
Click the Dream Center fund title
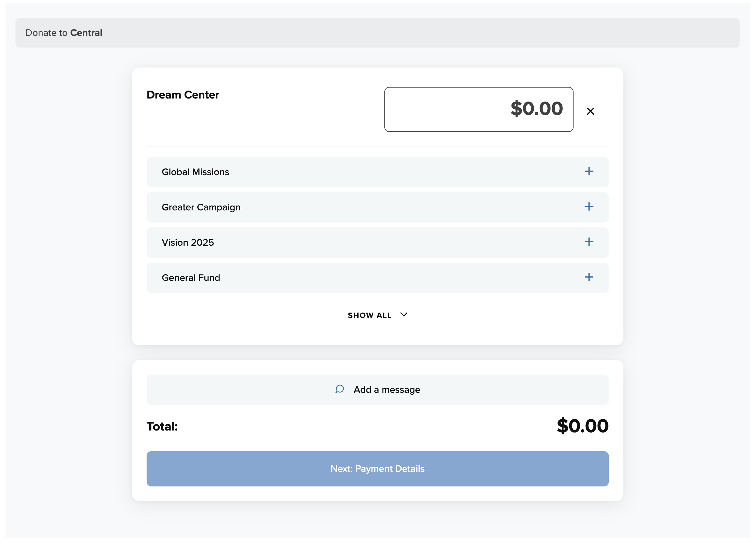point(183,95)
